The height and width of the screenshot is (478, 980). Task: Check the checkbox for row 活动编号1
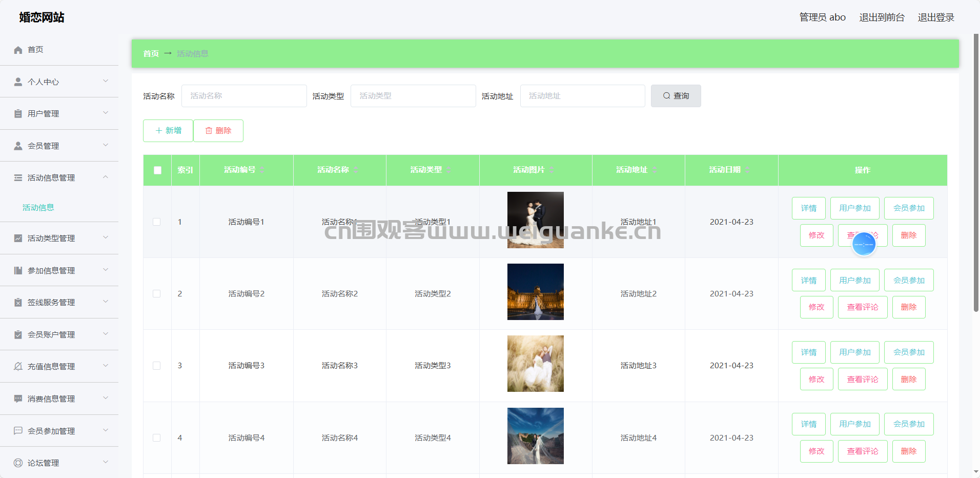coord(157,222)
